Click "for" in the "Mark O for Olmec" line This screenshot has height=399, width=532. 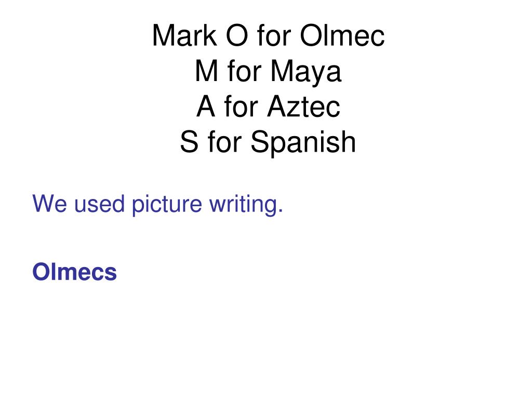[x=274, y=35]
